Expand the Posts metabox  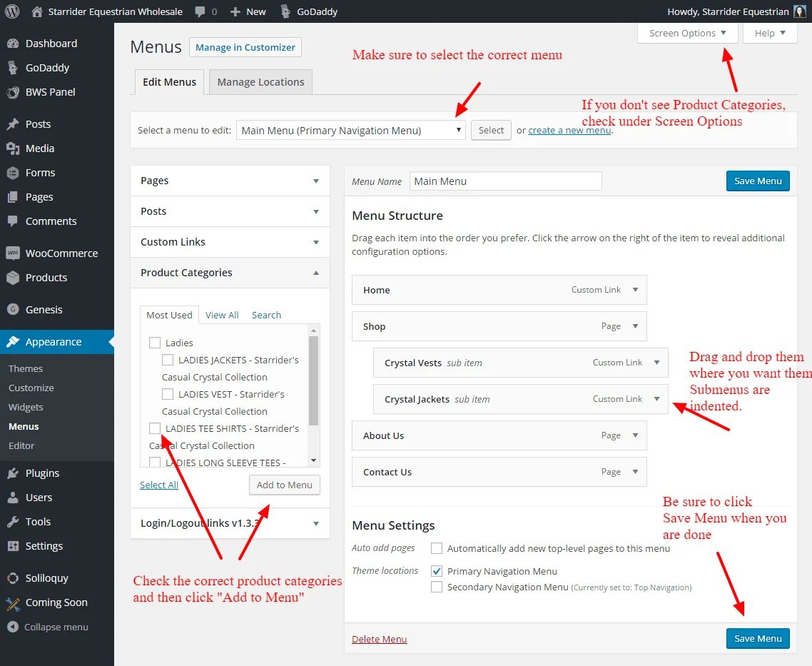pos(316,211)
